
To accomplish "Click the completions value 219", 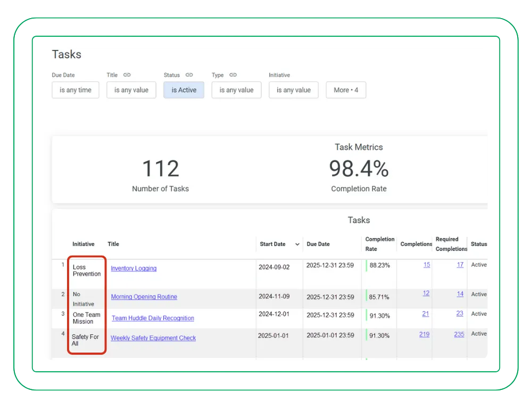I will click(425, 334).
